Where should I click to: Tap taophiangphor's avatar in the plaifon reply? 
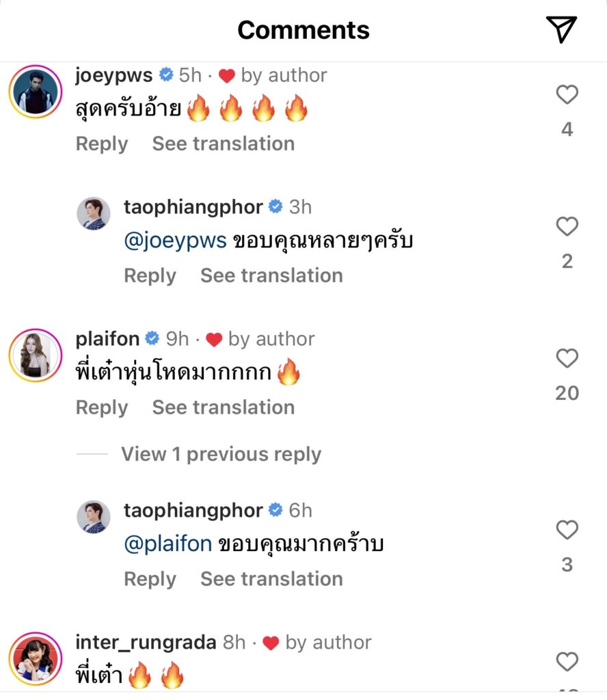click(x=94, y=517)
